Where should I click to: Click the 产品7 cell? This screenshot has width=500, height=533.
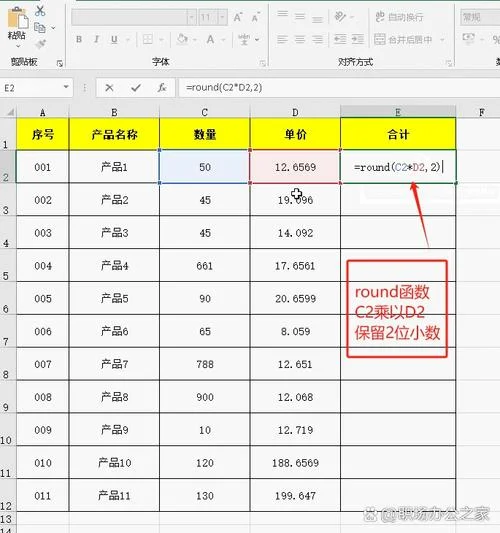coord(114,364)
